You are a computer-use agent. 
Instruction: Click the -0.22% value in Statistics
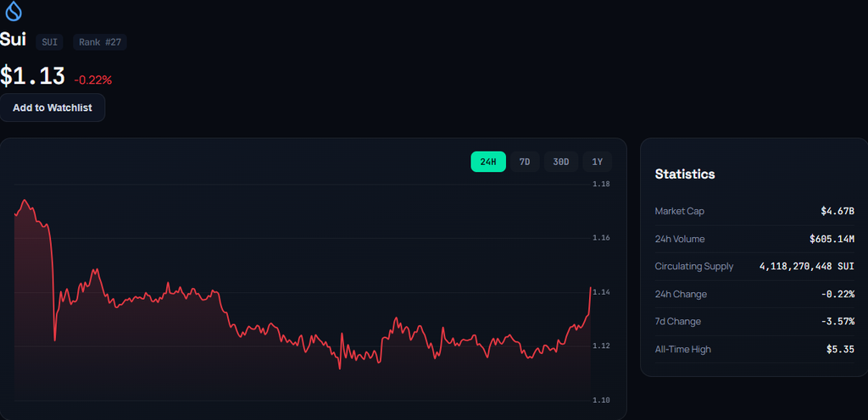click(x=837, y=294)
